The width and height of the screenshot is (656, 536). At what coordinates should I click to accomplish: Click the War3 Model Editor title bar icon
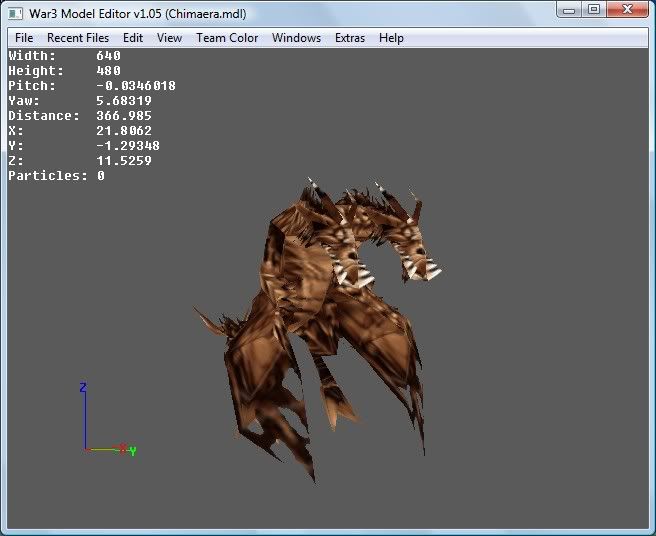pos(15,13)
